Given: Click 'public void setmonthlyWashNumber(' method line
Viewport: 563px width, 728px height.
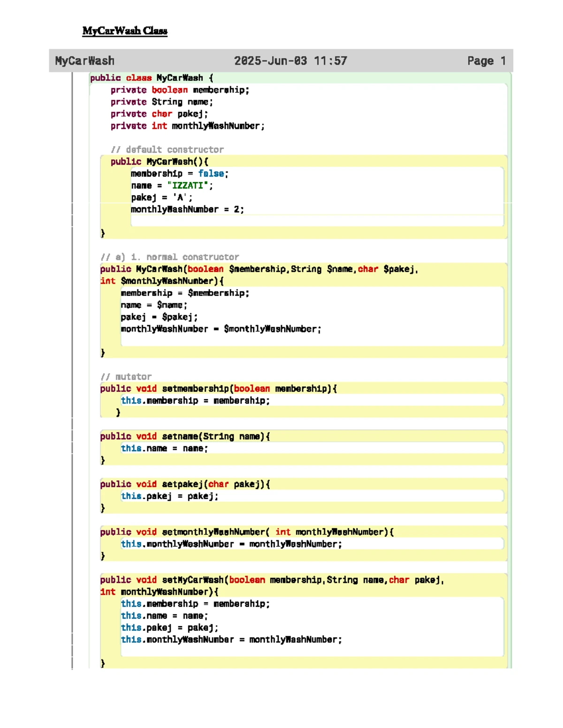Looking at the screenshot, I should 247,532.
